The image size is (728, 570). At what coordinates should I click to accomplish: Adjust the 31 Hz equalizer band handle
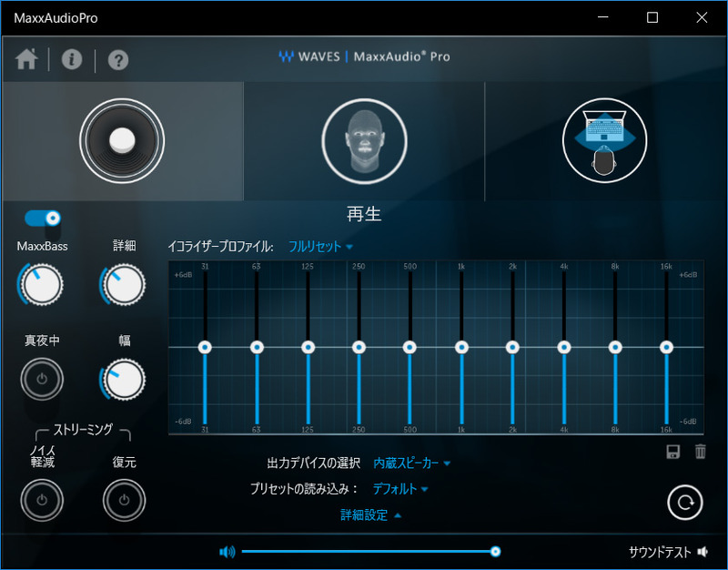(205, 347)
